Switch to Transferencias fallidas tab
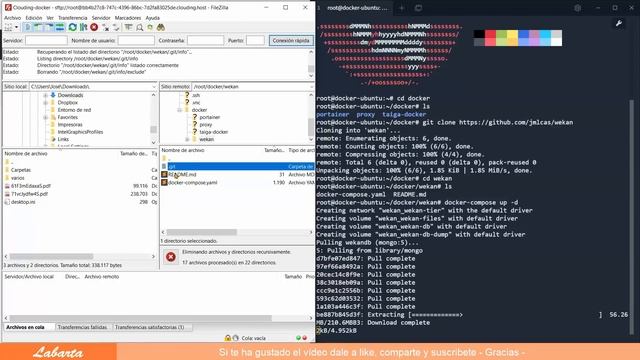 [x=82, y=327]
